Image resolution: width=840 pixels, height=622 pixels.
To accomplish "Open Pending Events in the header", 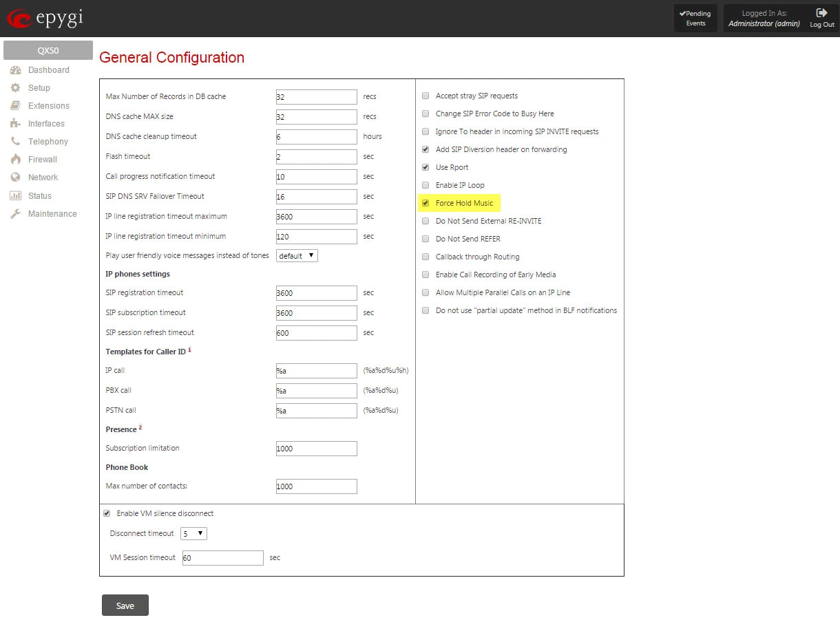I will (695, 19).
